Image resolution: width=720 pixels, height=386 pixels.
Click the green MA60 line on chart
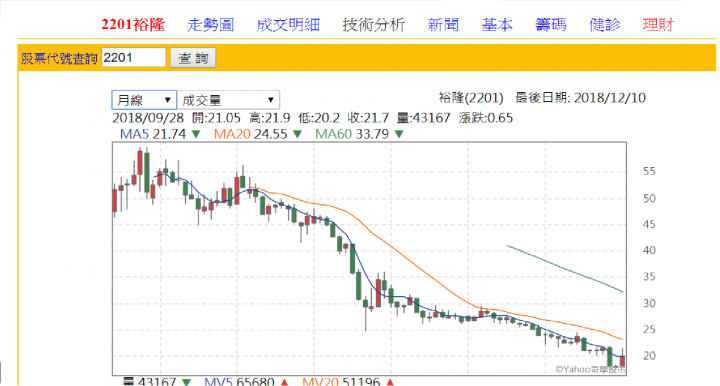[565, 269]
